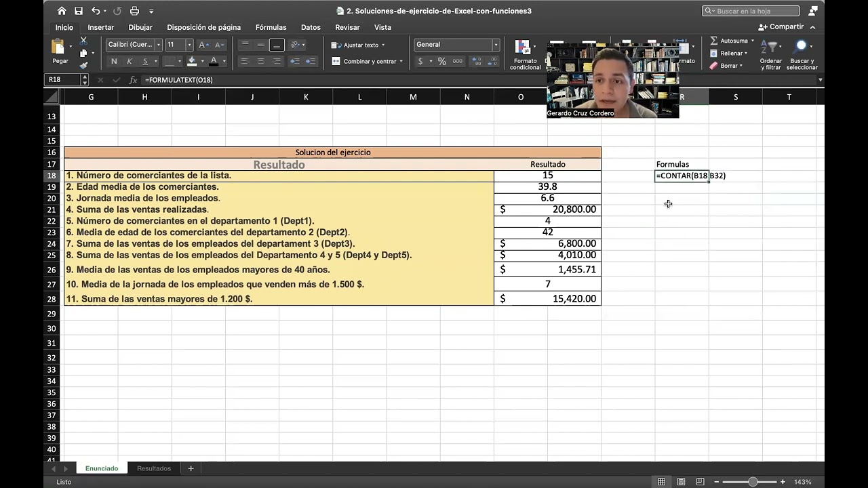Image resolution: width=868 pixels, height=488 pixels.
Task: Toggle italic K formatting
Action: click(130, 61)
